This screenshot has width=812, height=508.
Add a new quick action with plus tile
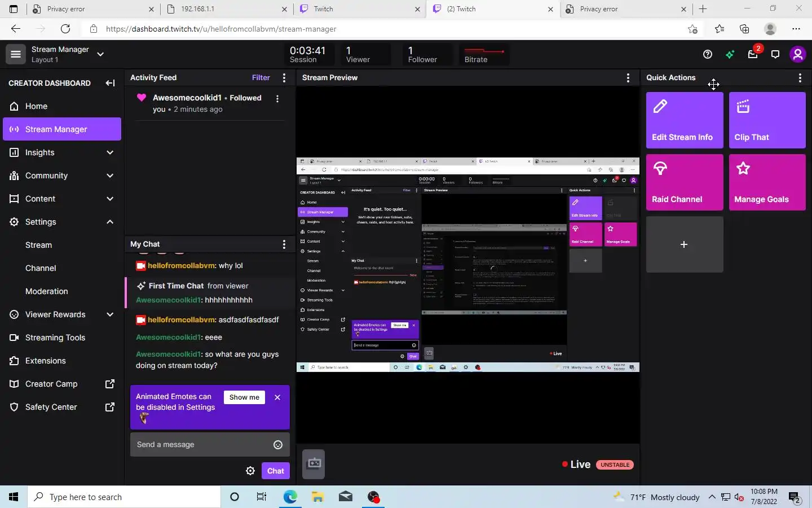(x=685, y=244)
